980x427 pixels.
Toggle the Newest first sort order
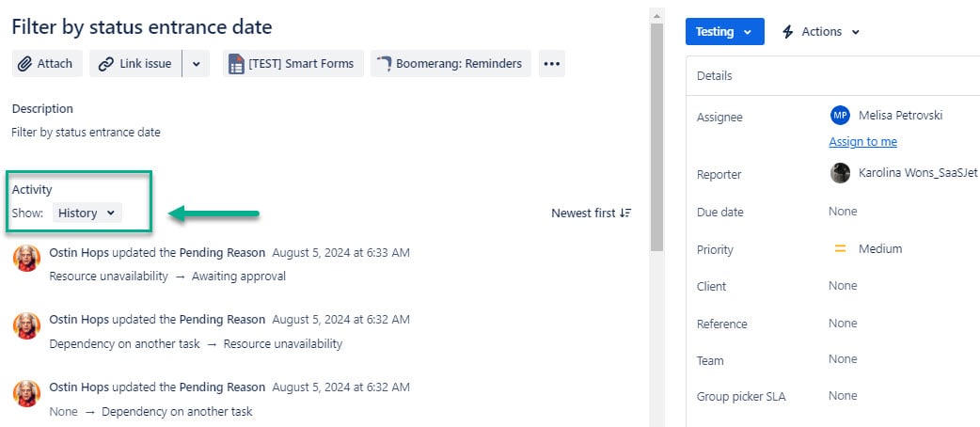pyautogui.click(x=592, y=213)
